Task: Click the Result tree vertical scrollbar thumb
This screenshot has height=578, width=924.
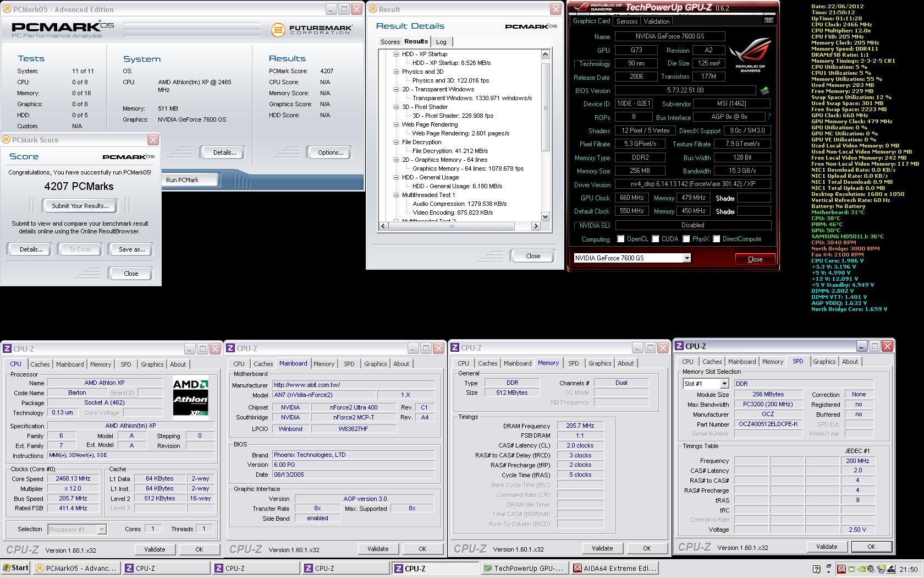Action: (546, 107)
